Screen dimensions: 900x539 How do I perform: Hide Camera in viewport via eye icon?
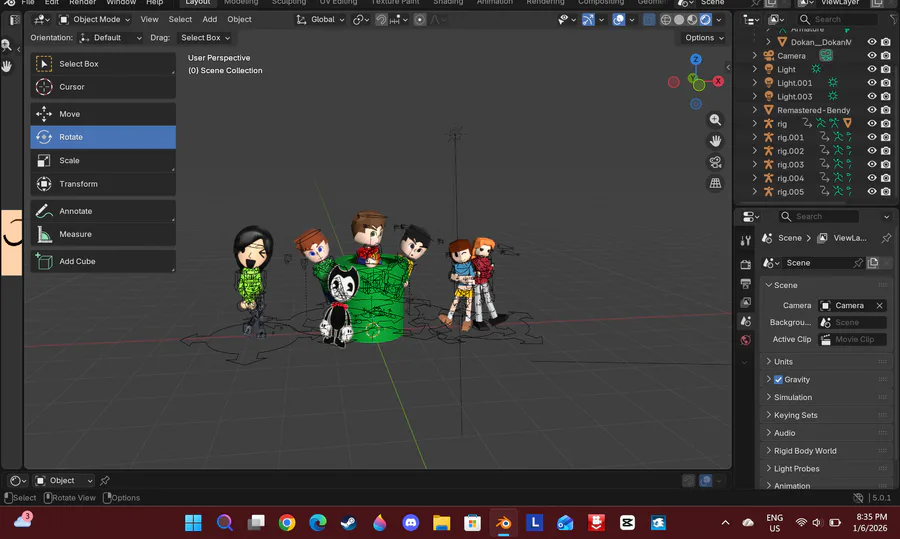point(872,56)
